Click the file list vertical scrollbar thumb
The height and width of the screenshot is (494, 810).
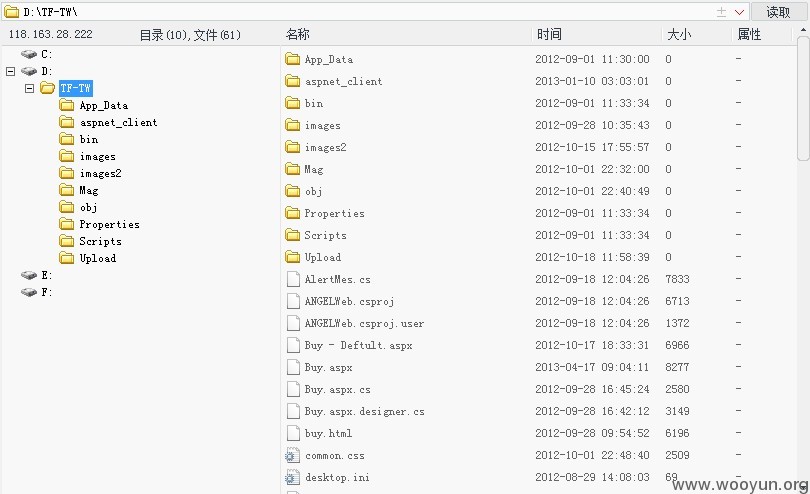803,98
